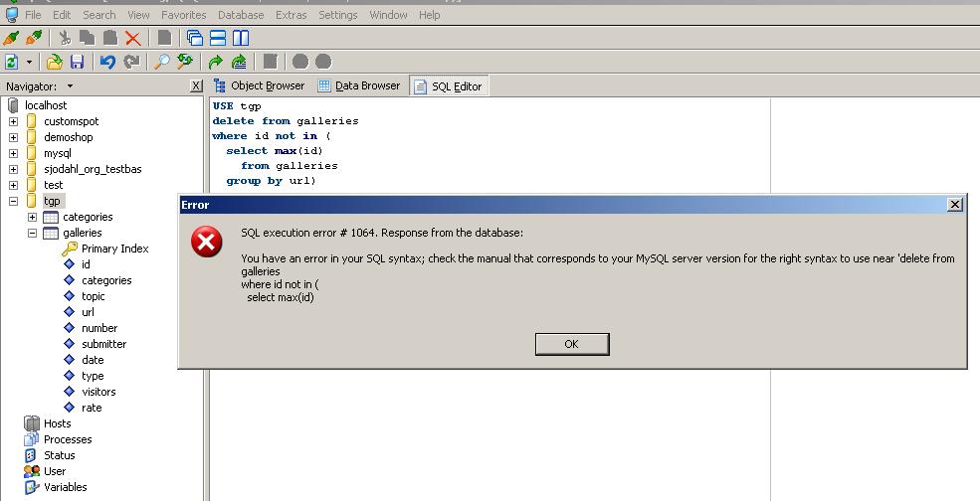
Task: Click the open file folder icon
Action: tap(55, 62)
